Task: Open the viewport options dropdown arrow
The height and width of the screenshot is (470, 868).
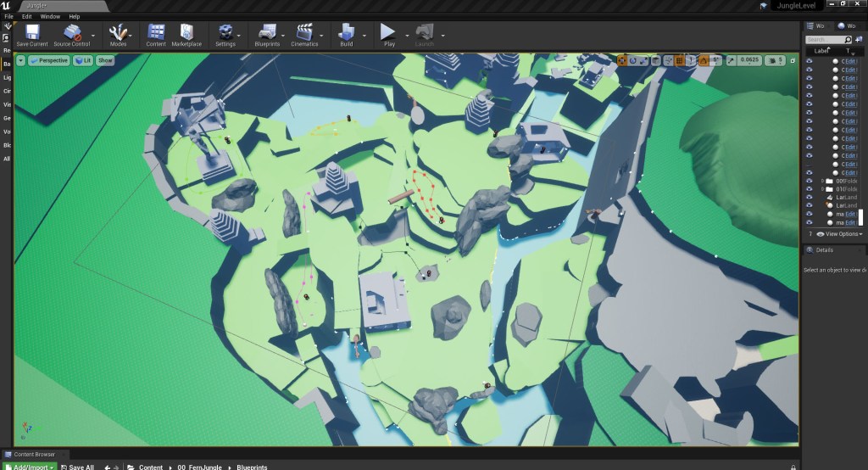Action: (20, 60)
